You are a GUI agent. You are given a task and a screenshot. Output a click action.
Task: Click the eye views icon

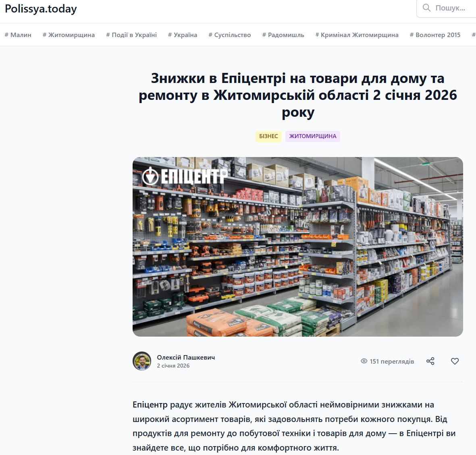coord(364,361)
